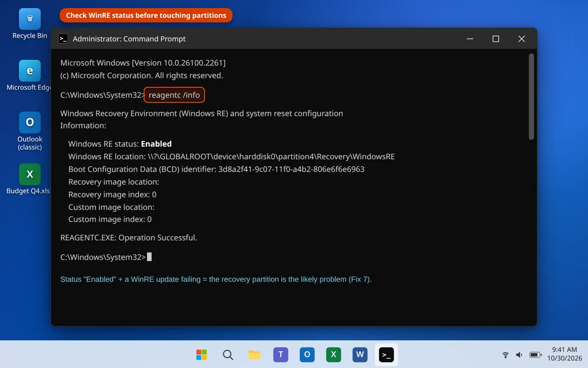Open the clock and date flyout
The image size is (588, 368).
(x=564, y=354)
